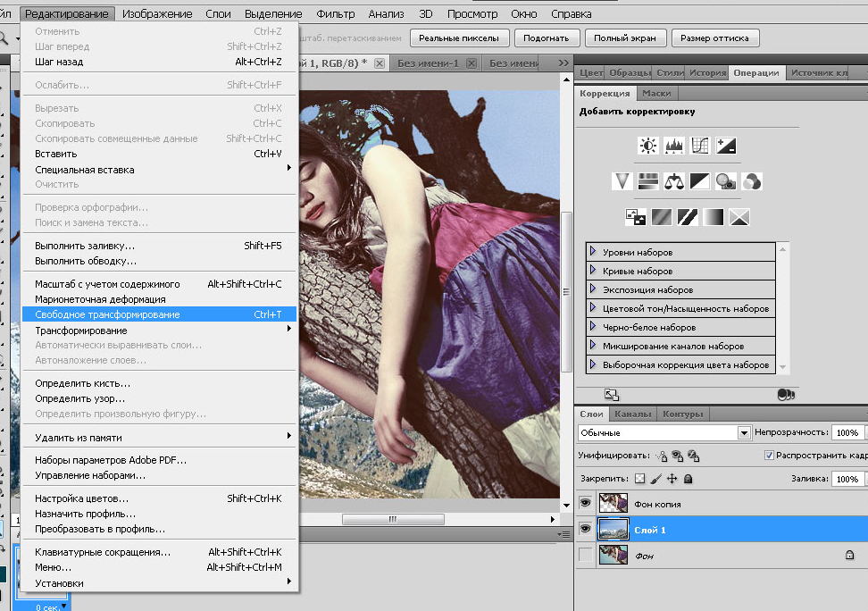Image resolution: width=868 pixels, height=611 pixels.
Task: Click the presets list scroll-down arrow
Action: tap(783, 367)
